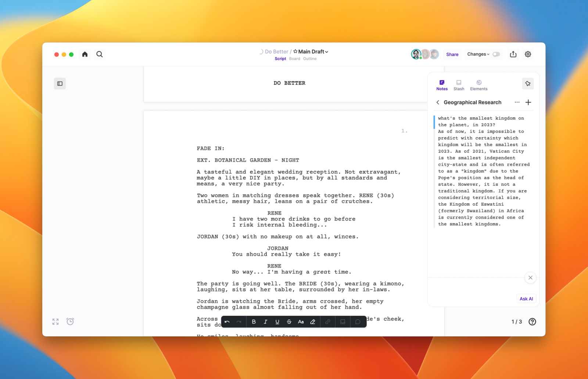Click the note text about smallest kingdom
Screen dimensions: 588x379
[x=484, y=171]
